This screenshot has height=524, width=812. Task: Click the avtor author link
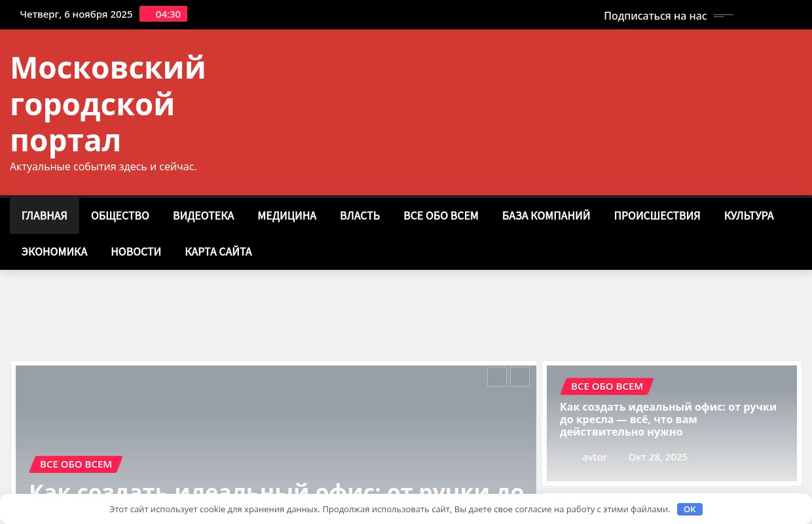pos(595,457)
